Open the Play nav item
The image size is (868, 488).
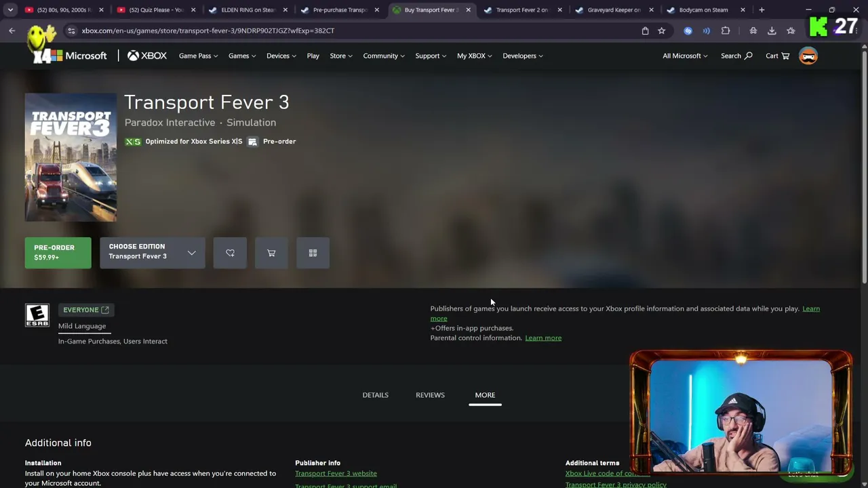pos(313,56)
